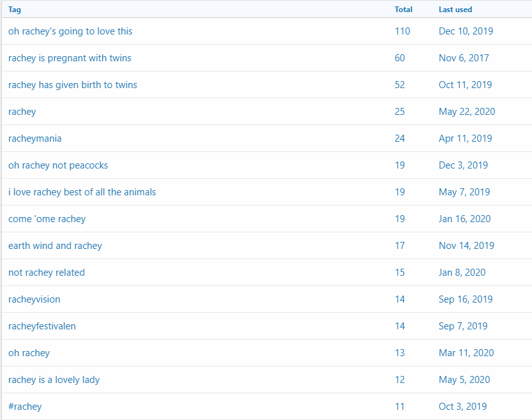This screenshot has width=532, height=420.
Task: Click the 'May 22, 2020' last used date
Action: click(467, 112)
